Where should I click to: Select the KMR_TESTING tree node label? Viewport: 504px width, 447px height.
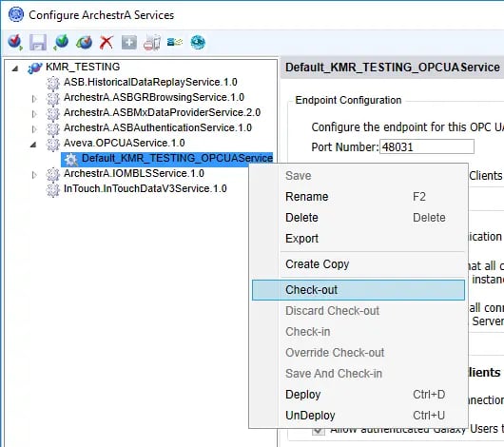tap(83, 67)
